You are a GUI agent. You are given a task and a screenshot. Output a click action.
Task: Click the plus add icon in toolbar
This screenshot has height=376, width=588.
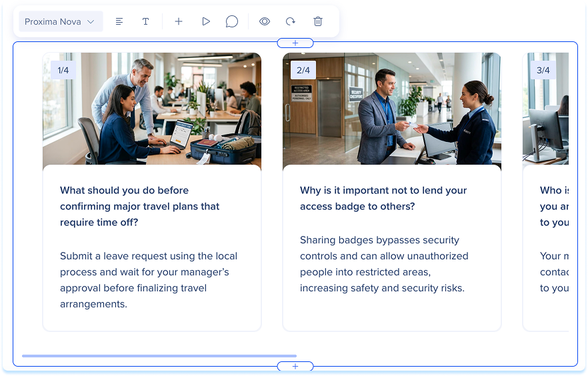point(179,22)
